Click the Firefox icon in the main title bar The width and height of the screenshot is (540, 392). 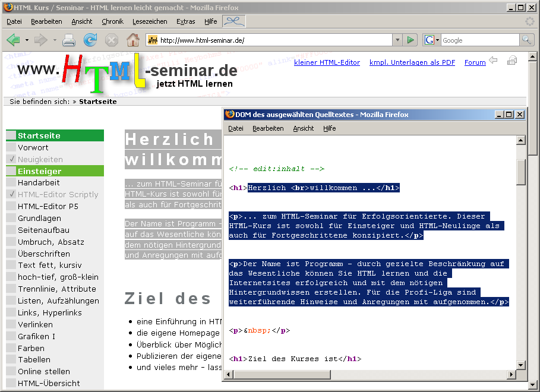[8, 7]
